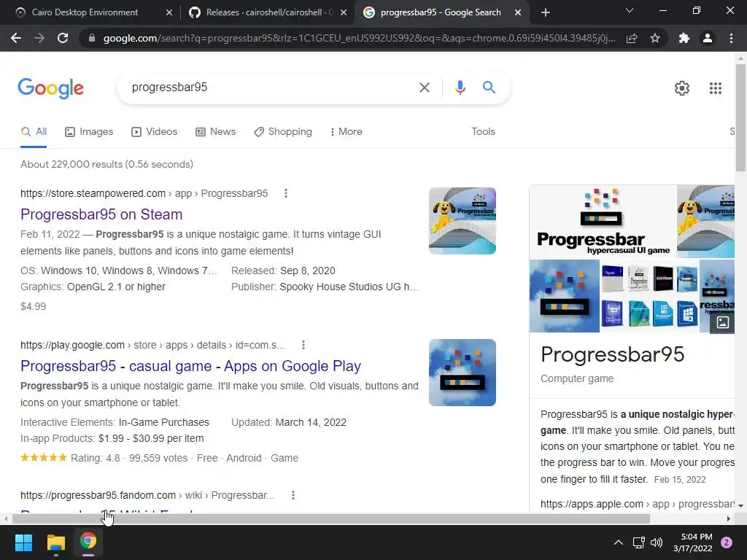Image resolution: width=747 pixels, height=560 pixels.
Task: Open the Windows Start menu
Action: click(23, 542)
